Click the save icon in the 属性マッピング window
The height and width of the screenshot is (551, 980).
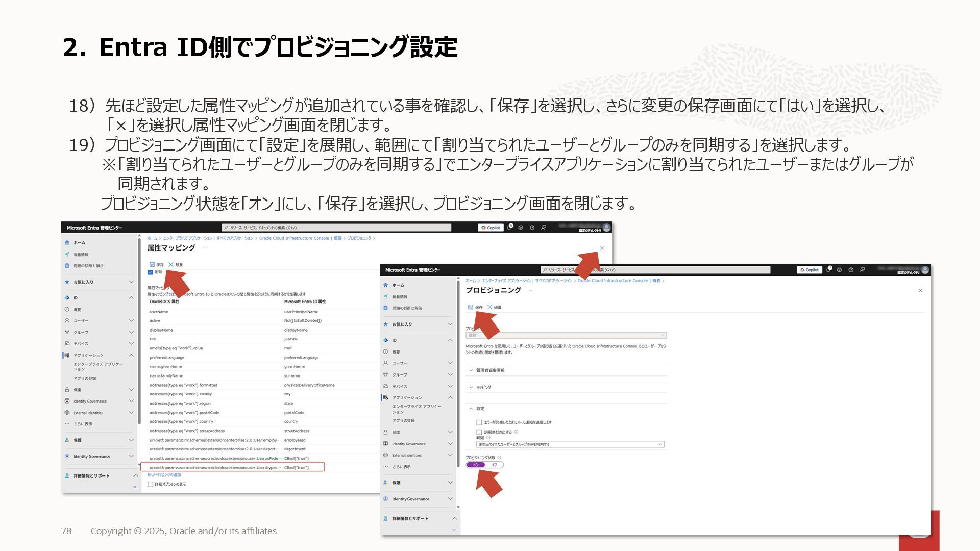pos(152,264)
